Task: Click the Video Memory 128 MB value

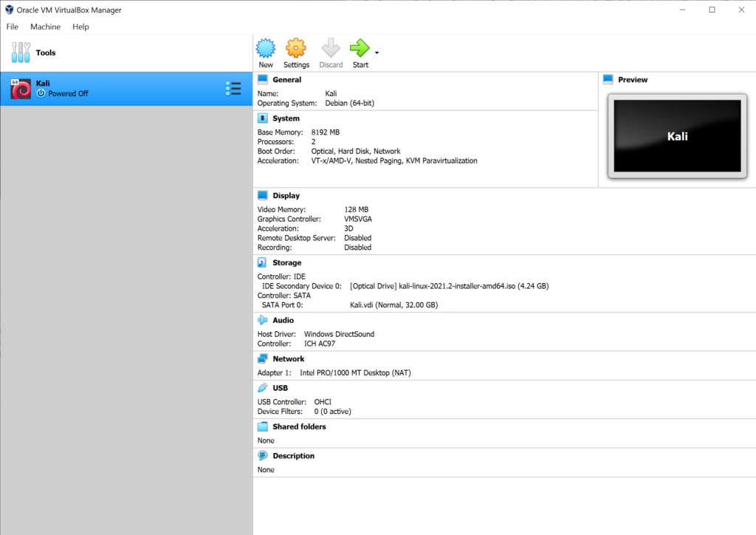Action: click(x=357, y=209)
